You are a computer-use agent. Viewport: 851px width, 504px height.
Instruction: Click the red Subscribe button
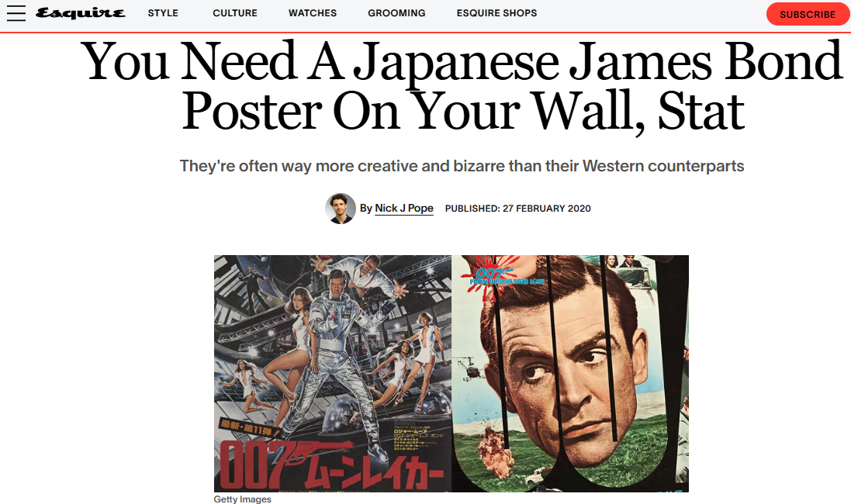tap(808, 14)
